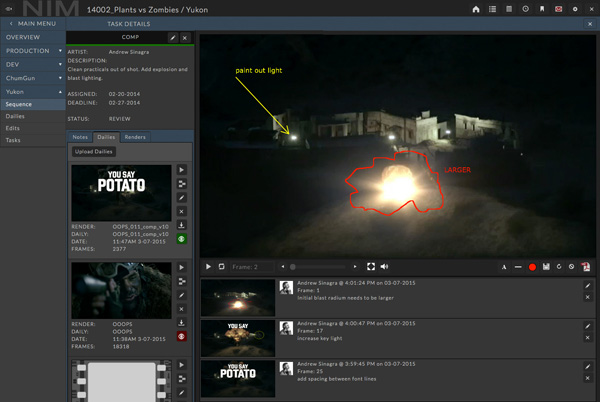Edit the OOPS_011_comp_v10 daily
The width and height of the screenshot is (600, 402).
pyautogui.click(x=182, y=198)
